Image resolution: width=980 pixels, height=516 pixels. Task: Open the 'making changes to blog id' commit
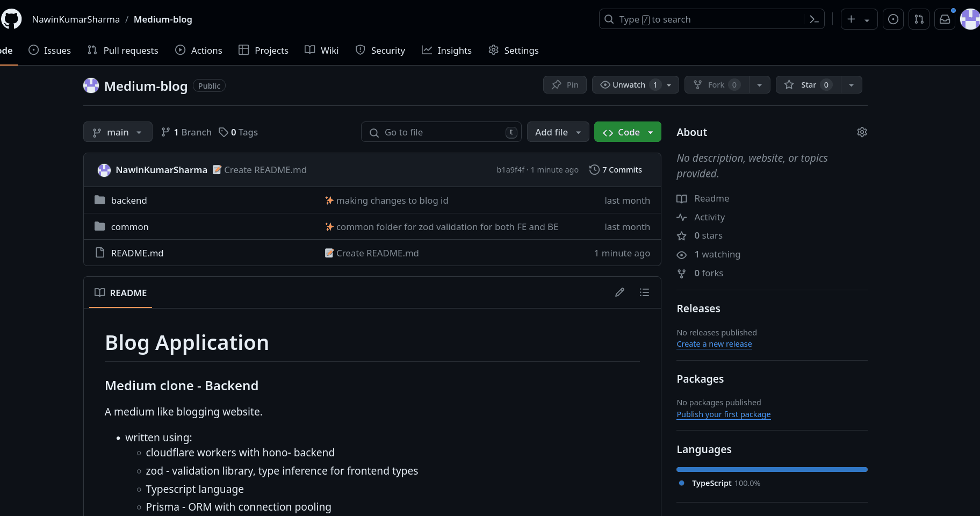click(392, 200)
